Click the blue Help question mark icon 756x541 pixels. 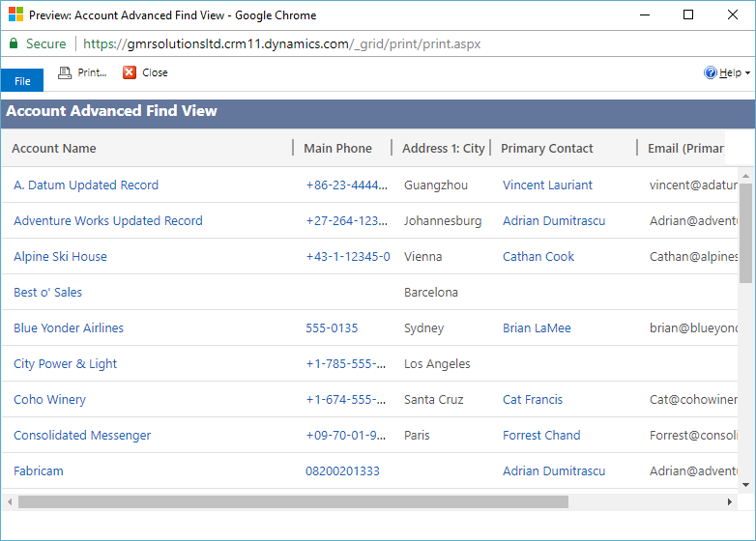tap(711, 72)
